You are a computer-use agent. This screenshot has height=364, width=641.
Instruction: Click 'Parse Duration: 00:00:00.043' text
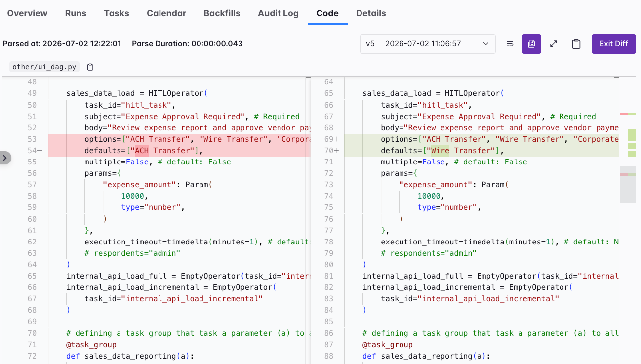tap(187, 44)
